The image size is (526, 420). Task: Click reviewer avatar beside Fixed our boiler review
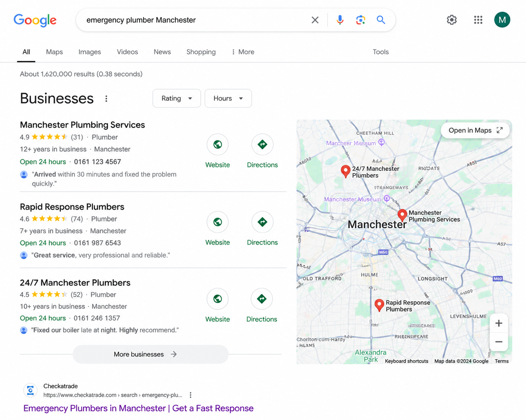(24, 330)
